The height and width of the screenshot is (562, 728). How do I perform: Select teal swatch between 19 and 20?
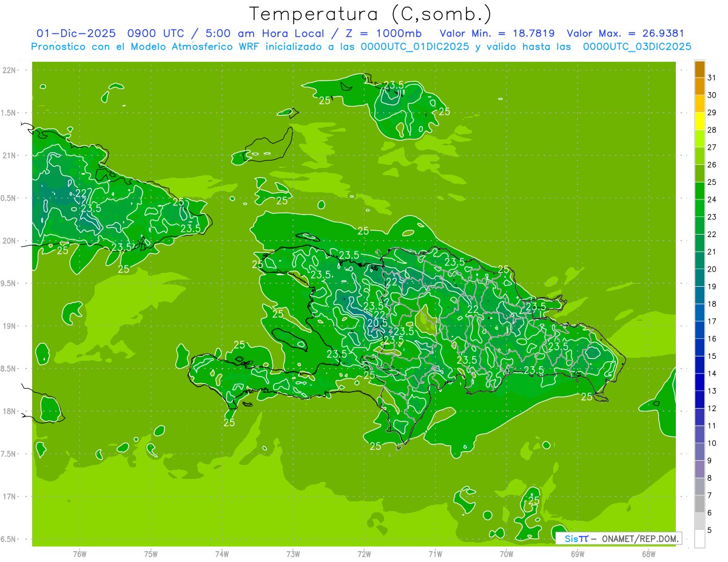(699, 278)
